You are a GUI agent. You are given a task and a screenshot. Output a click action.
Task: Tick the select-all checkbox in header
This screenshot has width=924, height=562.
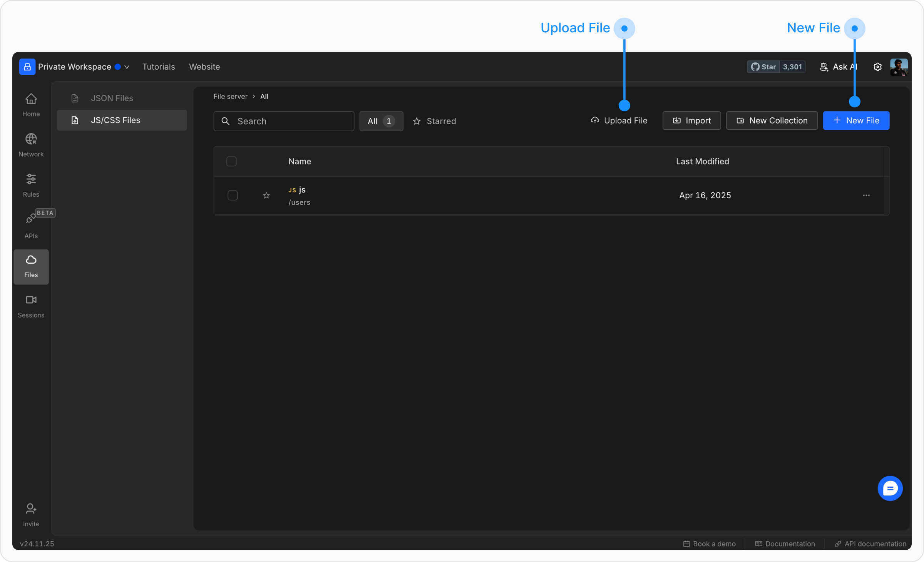coord(231,161)
